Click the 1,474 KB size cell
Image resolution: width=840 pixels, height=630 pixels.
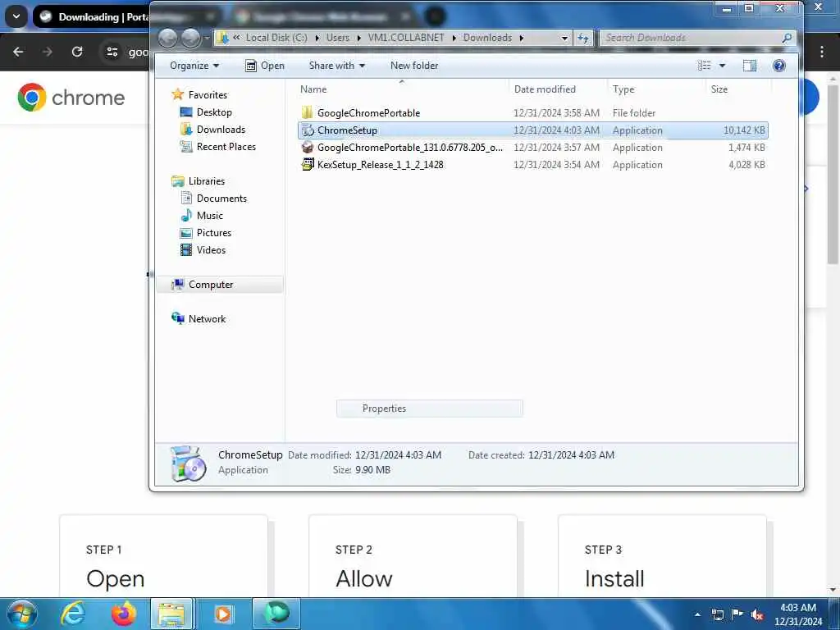tap(746, 148)
